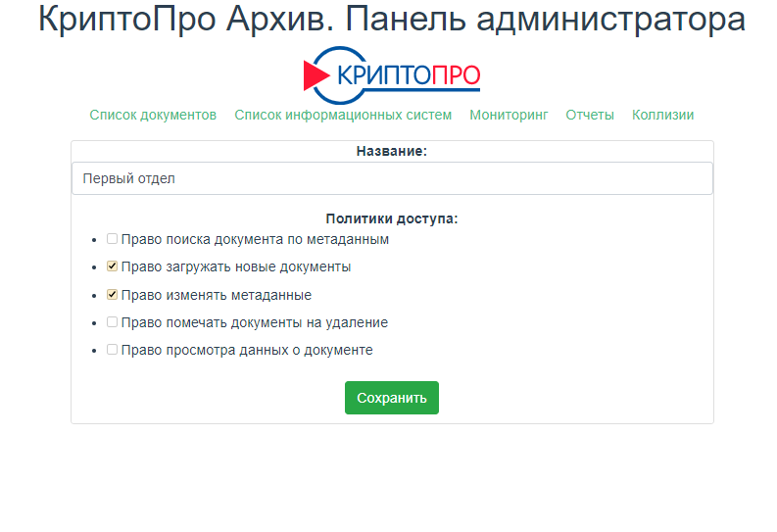This screenshot has width=777, height=532.
Task: Enable Право поиска документа по метаданным checkbox
Action: coord(112,239)
